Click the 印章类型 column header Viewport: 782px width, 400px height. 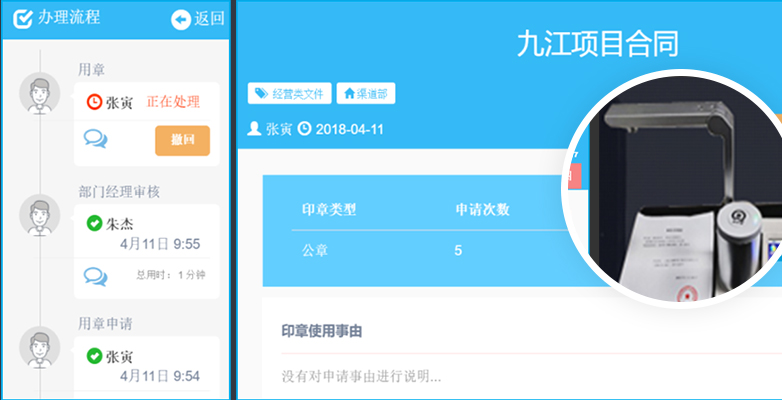[x=329, y=210]
